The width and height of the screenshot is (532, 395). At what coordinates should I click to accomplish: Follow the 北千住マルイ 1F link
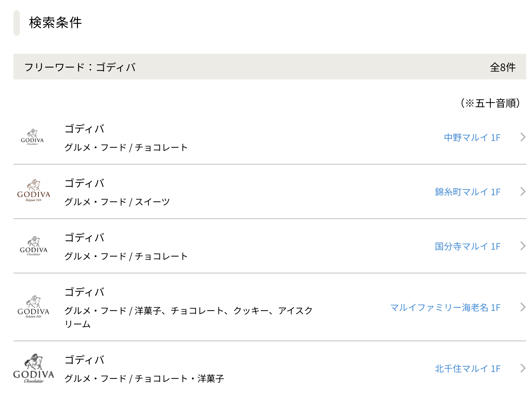468,369
